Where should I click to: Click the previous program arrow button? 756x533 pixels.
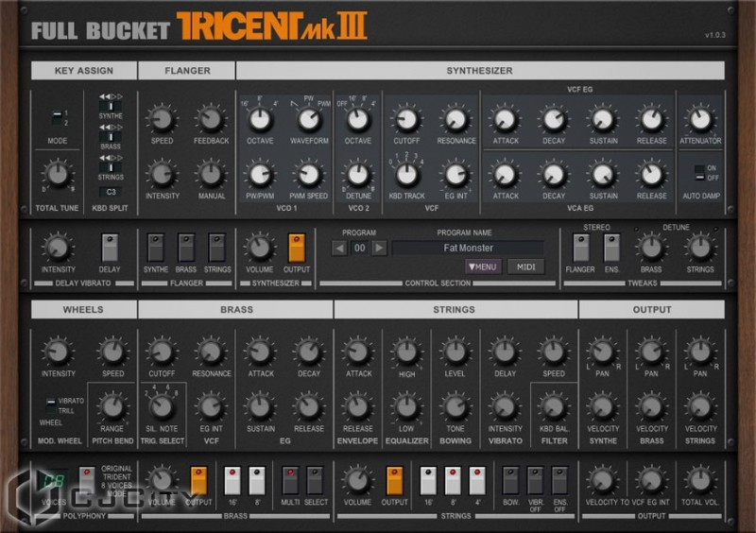click(339, 249)
